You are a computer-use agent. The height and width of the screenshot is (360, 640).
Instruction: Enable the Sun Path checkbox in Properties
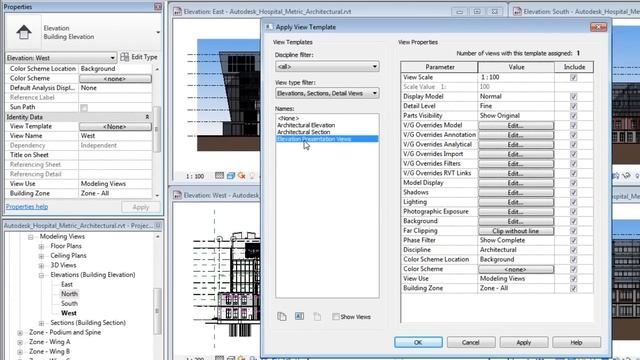tap(84, 108)
